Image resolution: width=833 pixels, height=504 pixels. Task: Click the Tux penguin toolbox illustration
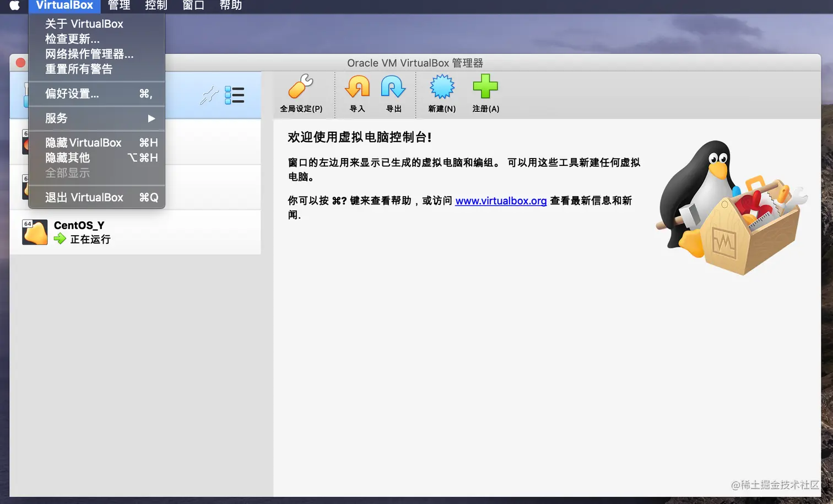(732, 208)
